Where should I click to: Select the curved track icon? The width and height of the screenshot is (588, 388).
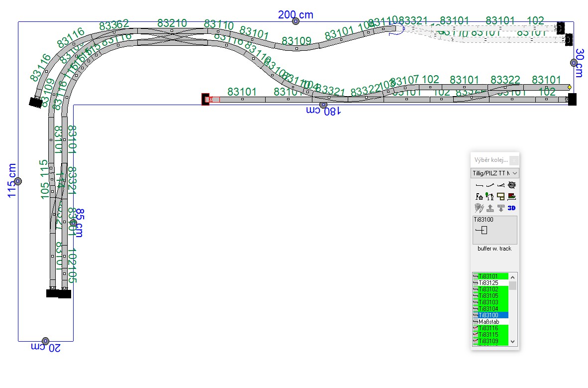(490, 185)
